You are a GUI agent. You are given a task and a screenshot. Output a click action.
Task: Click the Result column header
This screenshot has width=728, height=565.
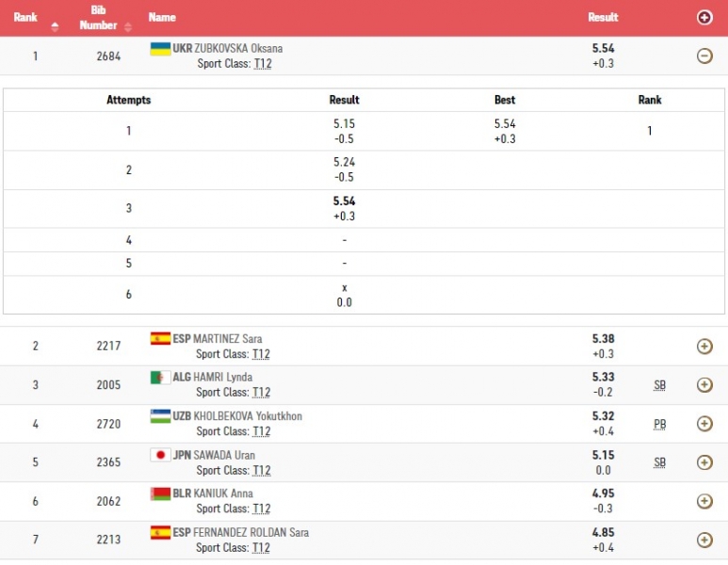[603, 17]
